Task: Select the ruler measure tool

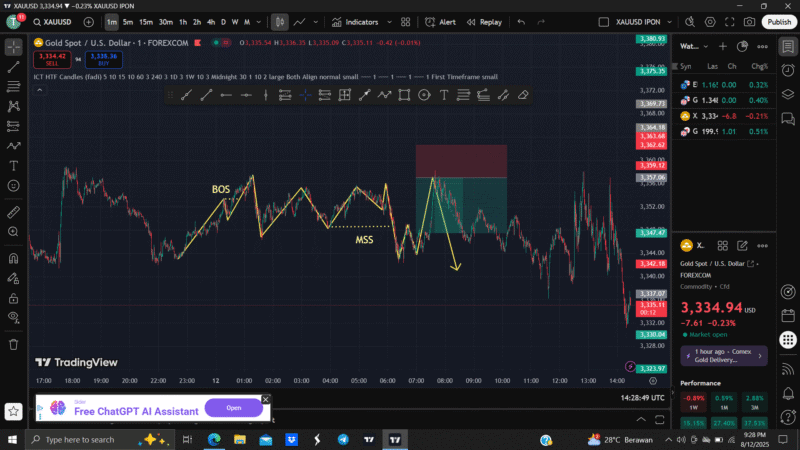Action: click(x=14, y=212)
